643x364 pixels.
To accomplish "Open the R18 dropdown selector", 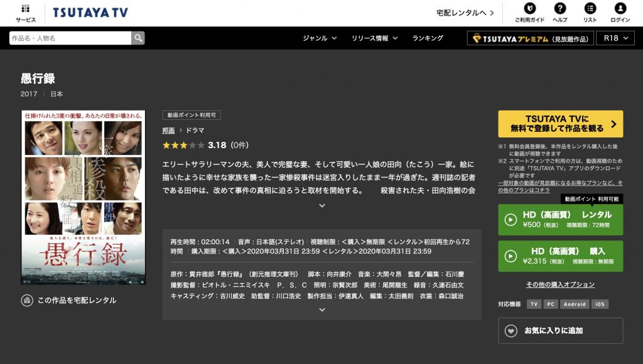I will tap(615, 38).
